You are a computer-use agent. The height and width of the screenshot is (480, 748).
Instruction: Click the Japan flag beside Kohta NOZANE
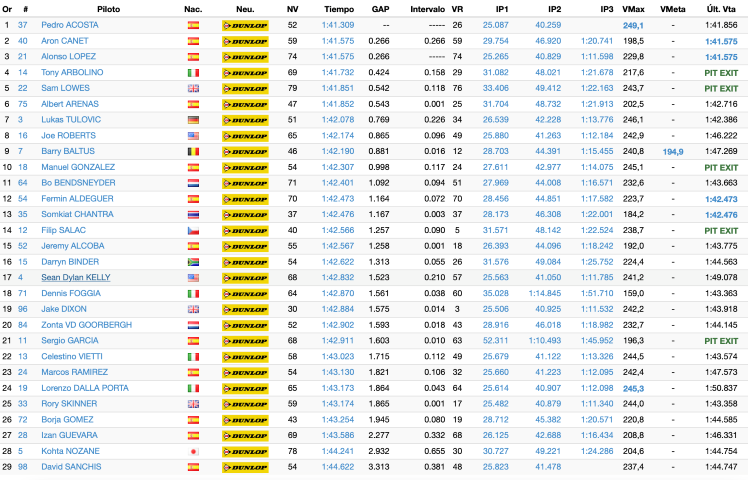193,451
